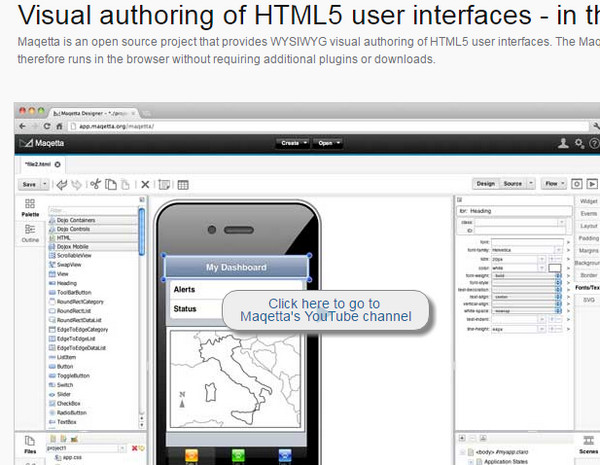Open the Events properties tab
This screenshot has width=600, height=465.
pos(589,213)
